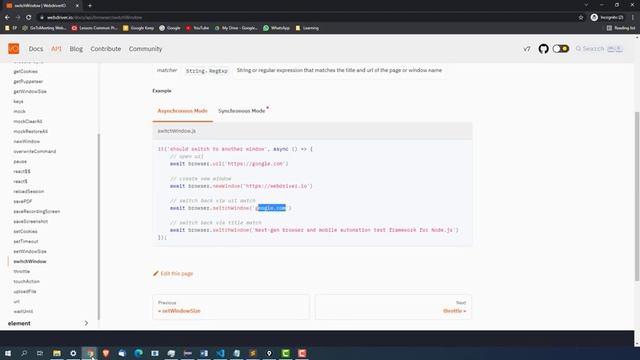Open newWindow in the sidebar
Screen dimensions: 640x360
[27, 141]
